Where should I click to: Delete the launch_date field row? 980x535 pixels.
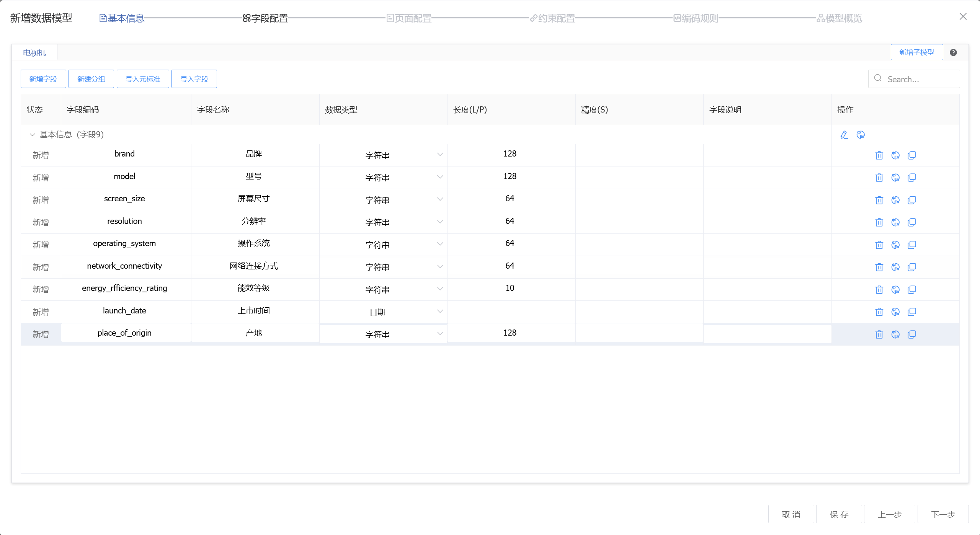(879, 312)
